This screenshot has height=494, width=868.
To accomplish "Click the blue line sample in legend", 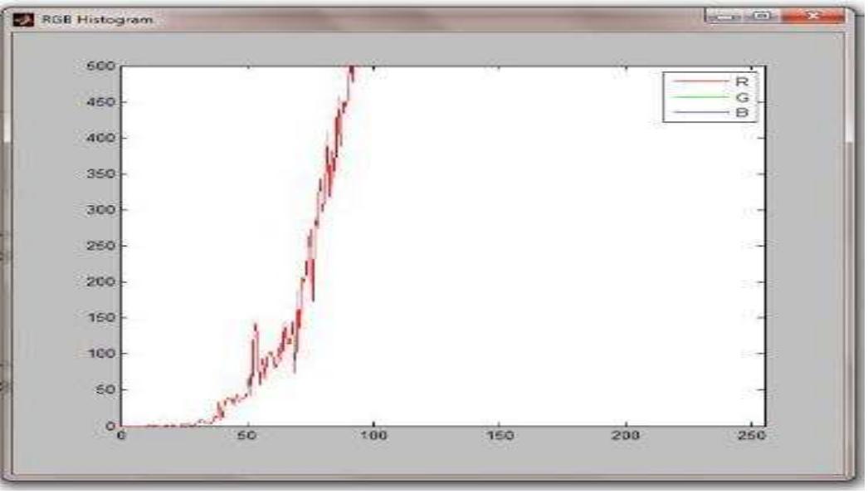I will [x=696, y=111].
